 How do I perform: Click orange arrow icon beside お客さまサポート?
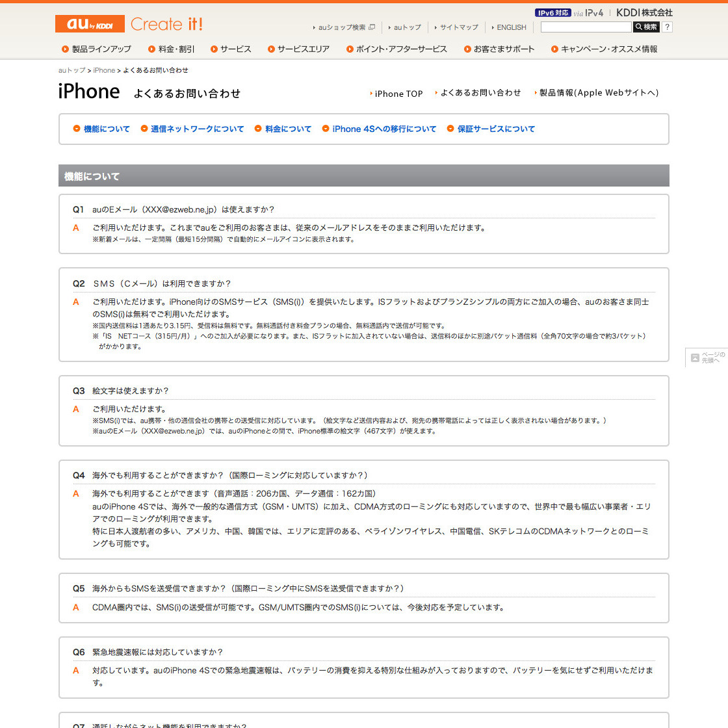pyautogui.click(x=467, y=49)
